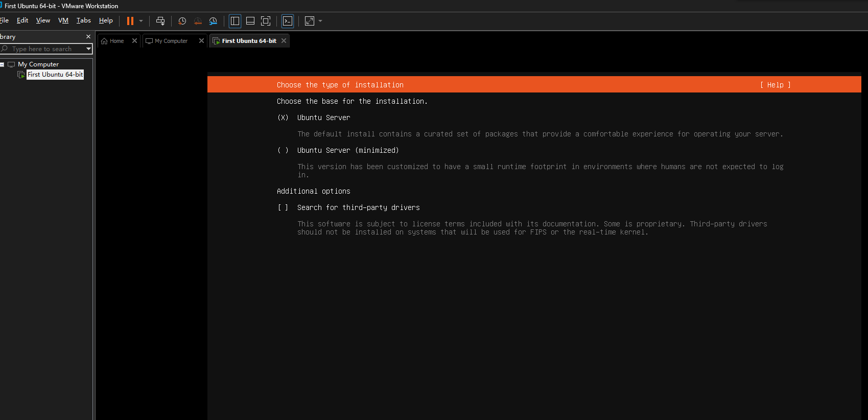The height and width of the screenshot is (420, 868).
Task: Open the Help menu in the menu bar
Action: click(106, 20)
